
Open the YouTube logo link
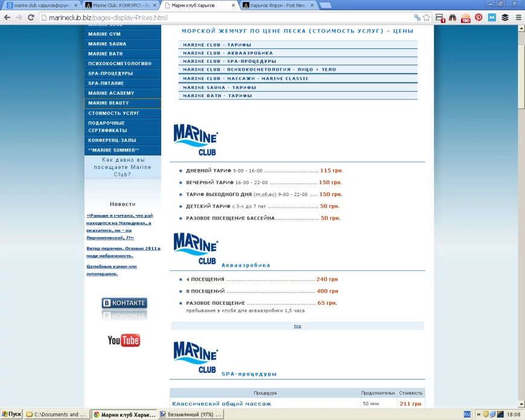124,340
